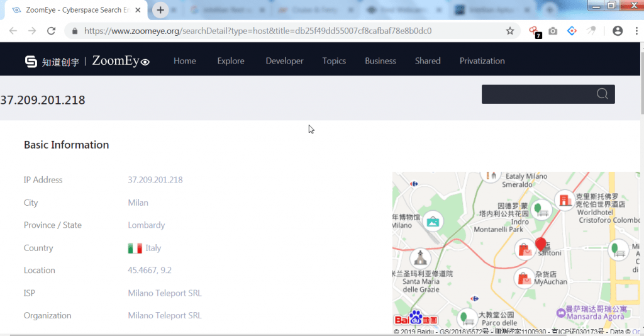The height and width of the screenshot is (336, 644).
Task: Click the MyAuchan shopping bag marker
Action: (524, 279)
